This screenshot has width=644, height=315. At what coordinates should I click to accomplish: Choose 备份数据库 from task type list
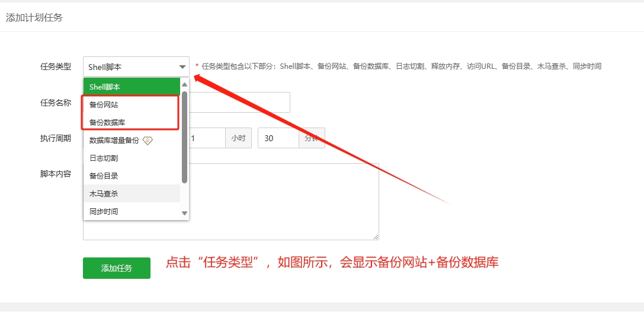click(132, 123)
